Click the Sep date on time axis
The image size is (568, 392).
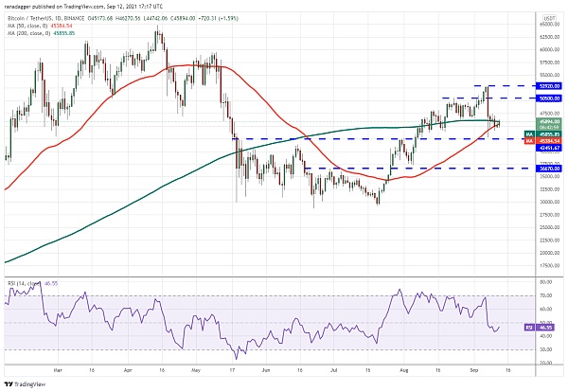474,370
